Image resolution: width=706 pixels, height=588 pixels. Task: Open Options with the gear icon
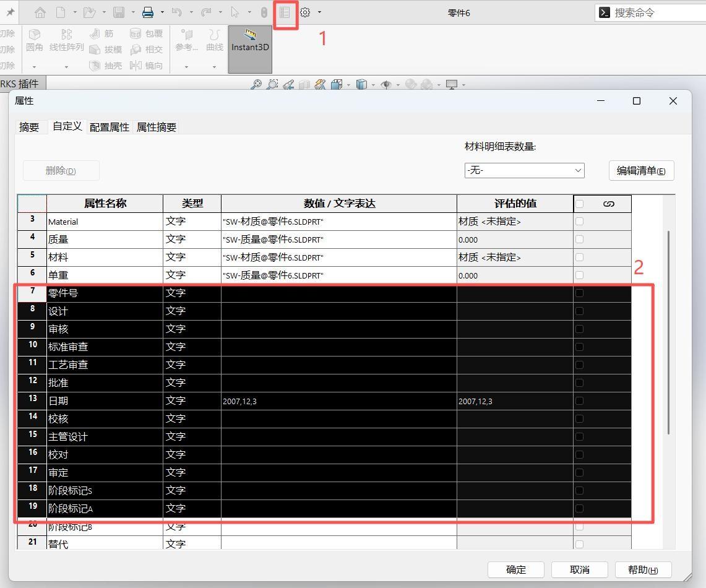click(x=305, y=12)
